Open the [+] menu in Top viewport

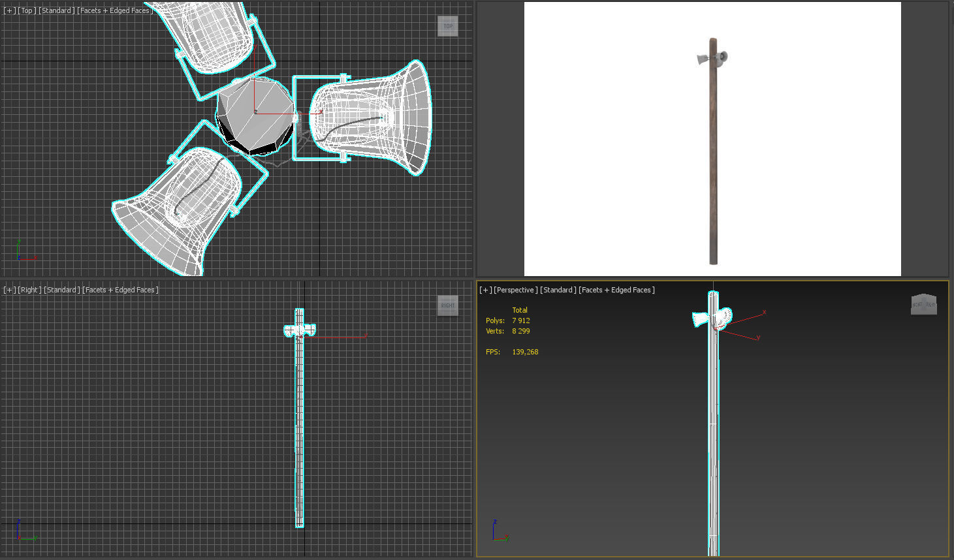click(x=10, y=10)
